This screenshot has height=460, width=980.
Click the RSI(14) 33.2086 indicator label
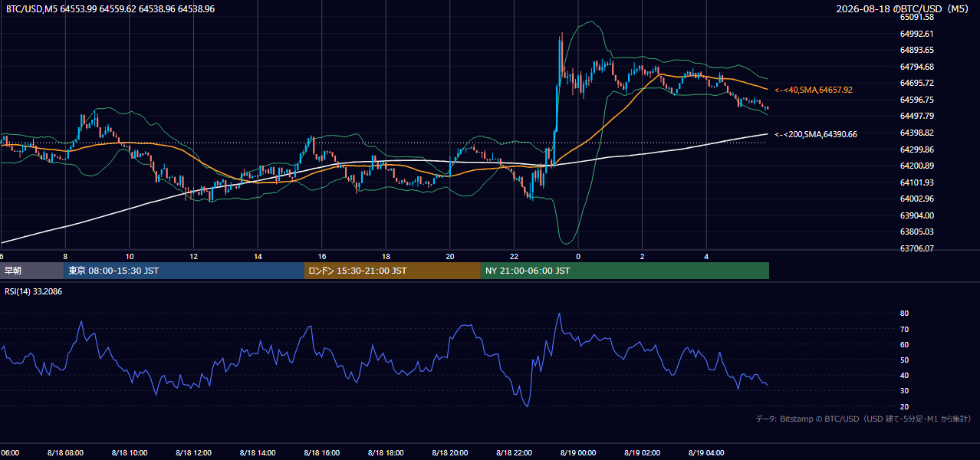tap(34, 291)
